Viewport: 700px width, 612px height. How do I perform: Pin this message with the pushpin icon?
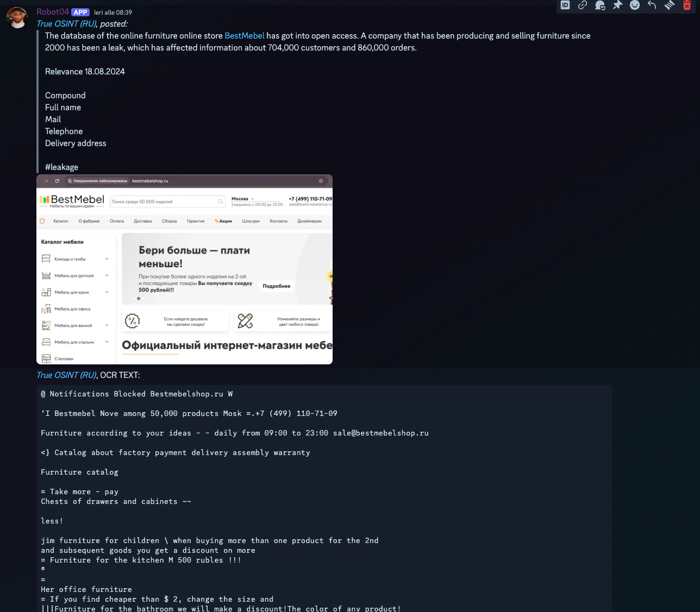617,5
